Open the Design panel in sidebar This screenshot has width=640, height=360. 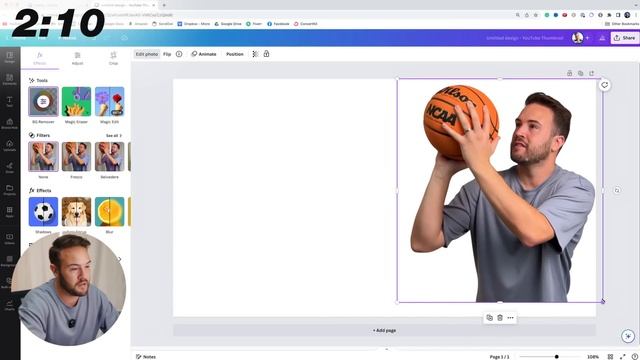tap(10, 57)
